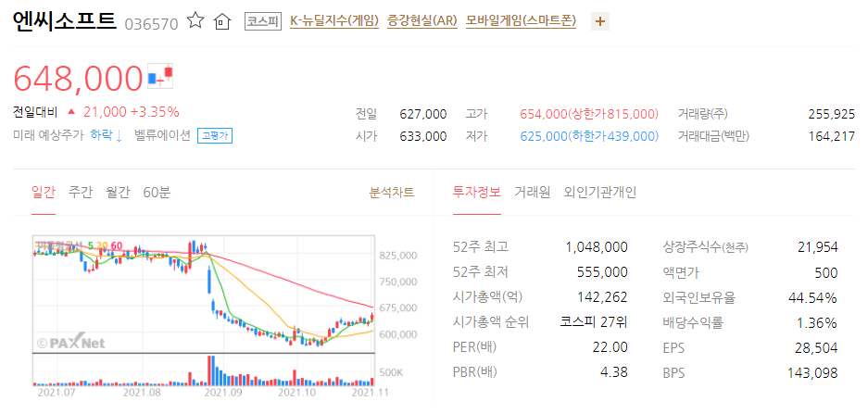
Task: Switch to the 외인기관개인 tab
Action: pos(600,193)
